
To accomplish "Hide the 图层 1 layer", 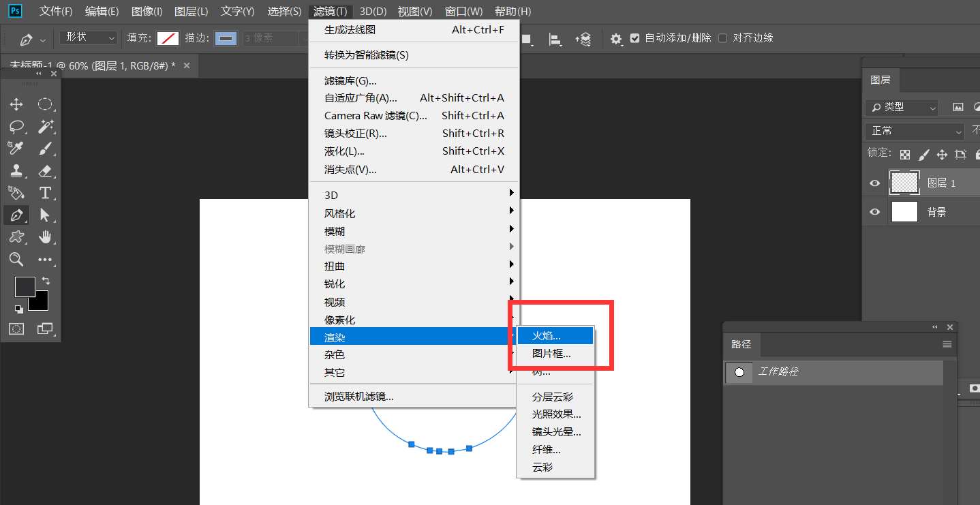I will point(874,183).
